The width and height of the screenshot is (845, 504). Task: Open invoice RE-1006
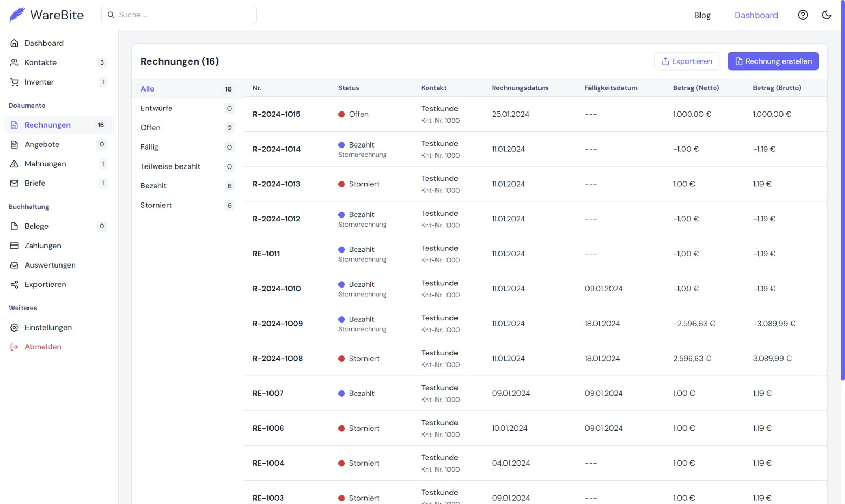point(268,428)
